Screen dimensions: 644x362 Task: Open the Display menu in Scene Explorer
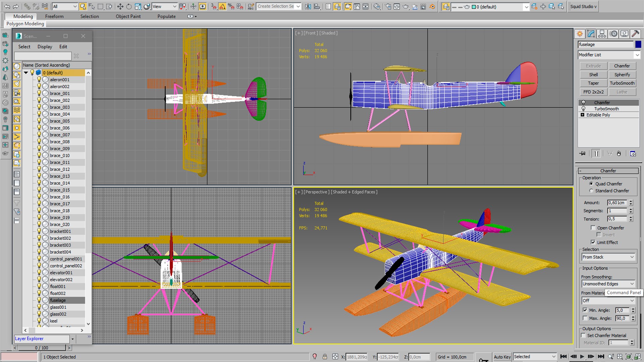click(45, 47)
